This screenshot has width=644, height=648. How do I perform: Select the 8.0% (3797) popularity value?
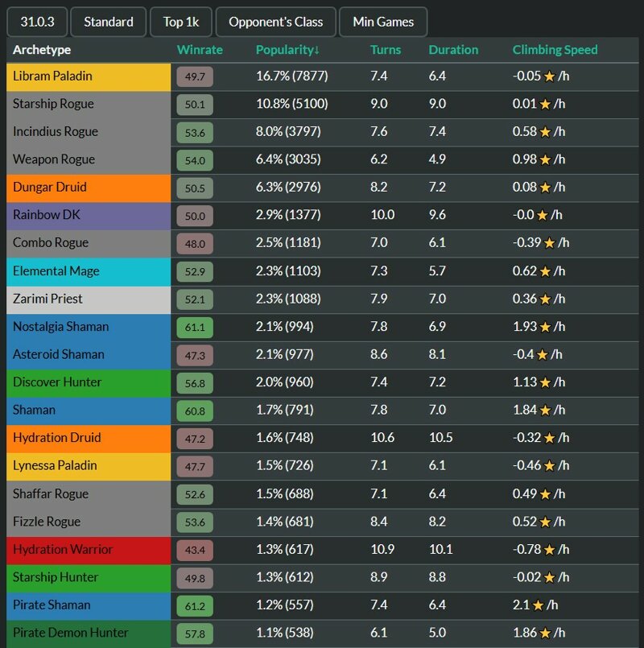tap(288, 132)
